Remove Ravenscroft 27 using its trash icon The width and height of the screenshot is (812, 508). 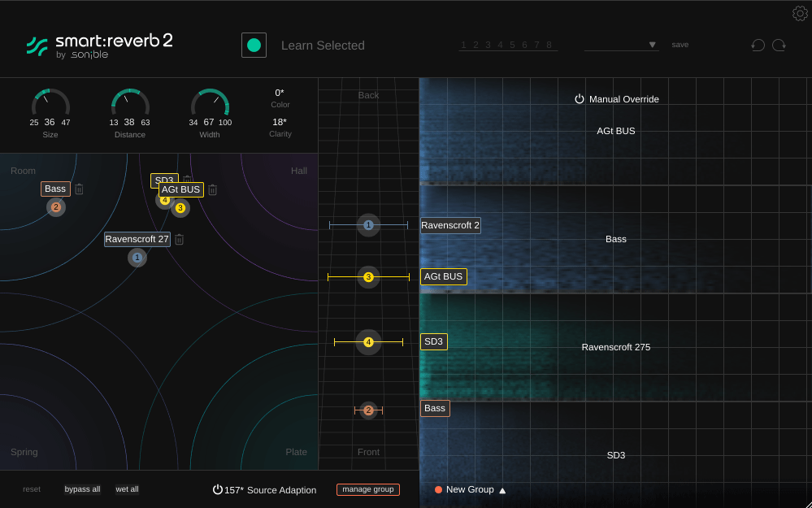pyautogui.click(x=179, y=239)
